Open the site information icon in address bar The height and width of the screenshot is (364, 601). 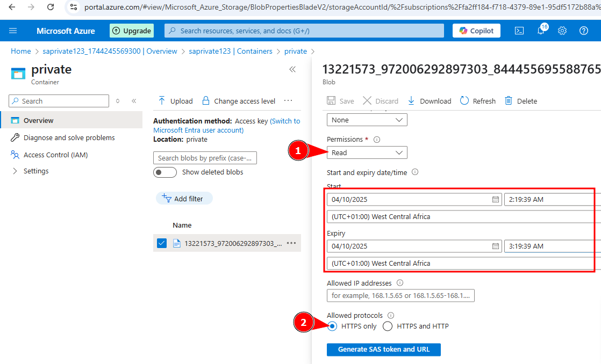coord(74,7)
